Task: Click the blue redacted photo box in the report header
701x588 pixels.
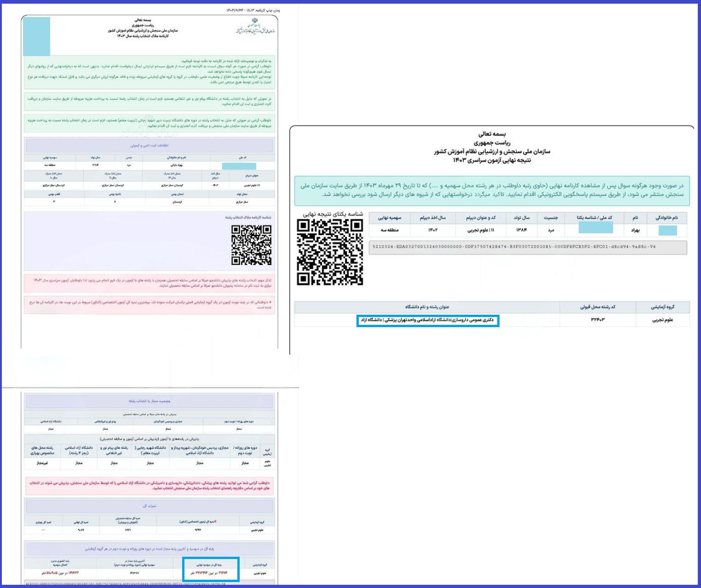Action: click(x=36, y=36)
